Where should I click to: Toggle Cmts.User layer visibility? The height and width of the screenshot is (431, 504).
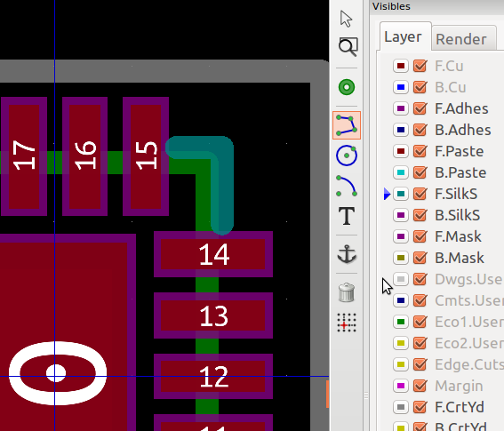pos(420,300)
